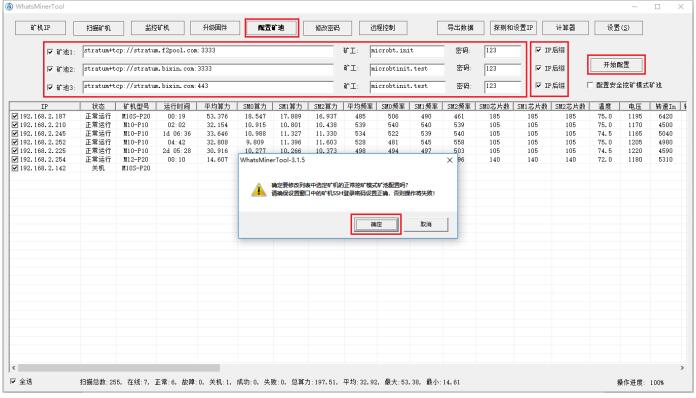696x398 pixels.
Task: Sort by the IP column header
Action: point(44,106)
